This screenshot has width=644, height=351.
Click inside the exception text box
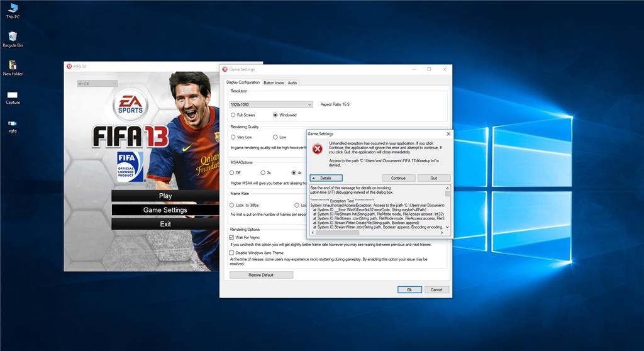point(377,208)
